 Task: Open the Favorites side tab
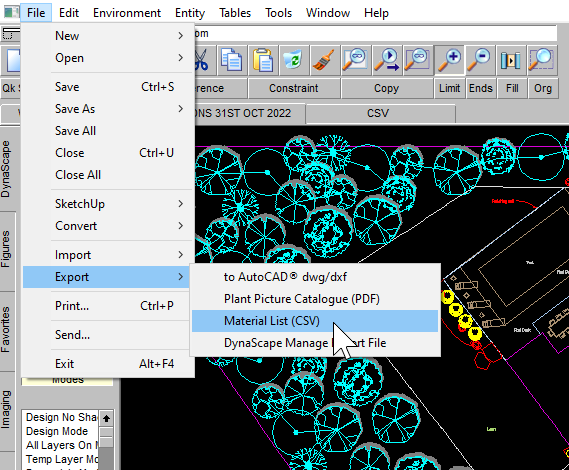pyautogui.click(x=6, y=330)
